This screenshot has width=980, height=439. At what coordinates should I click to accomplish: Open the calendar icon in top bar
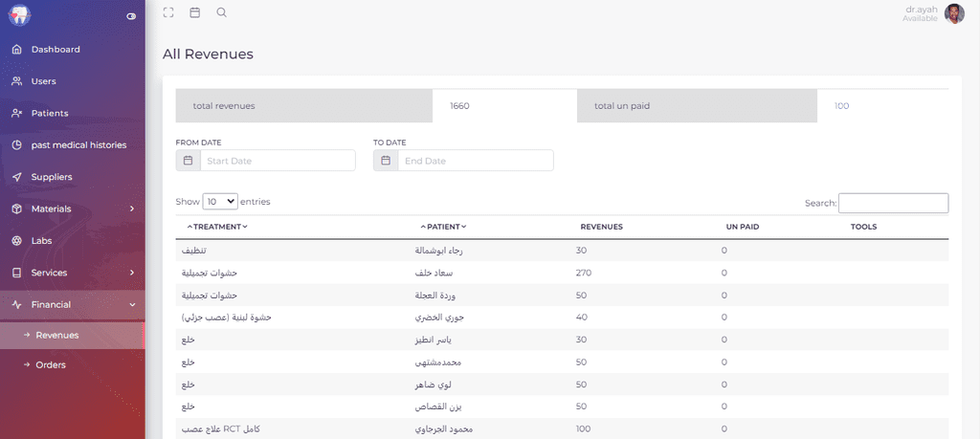(x=195, y=12)
